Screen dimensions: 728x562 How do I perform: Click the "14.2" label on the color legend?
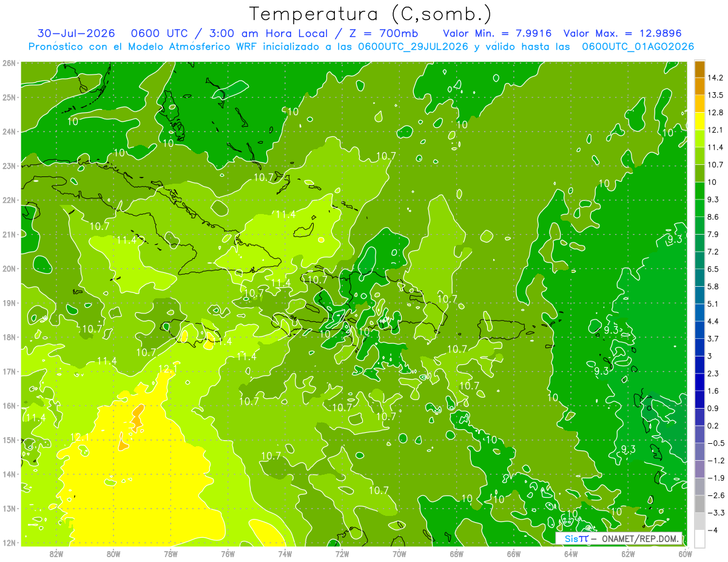pyautogui.click(x=715, y=78)
